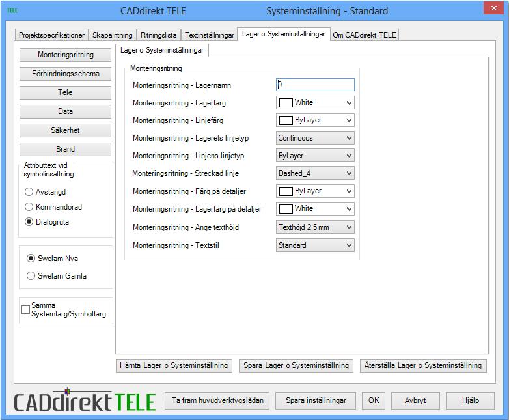Open the Ritningslista tab

pyautogui.click(x=158, y=35)
